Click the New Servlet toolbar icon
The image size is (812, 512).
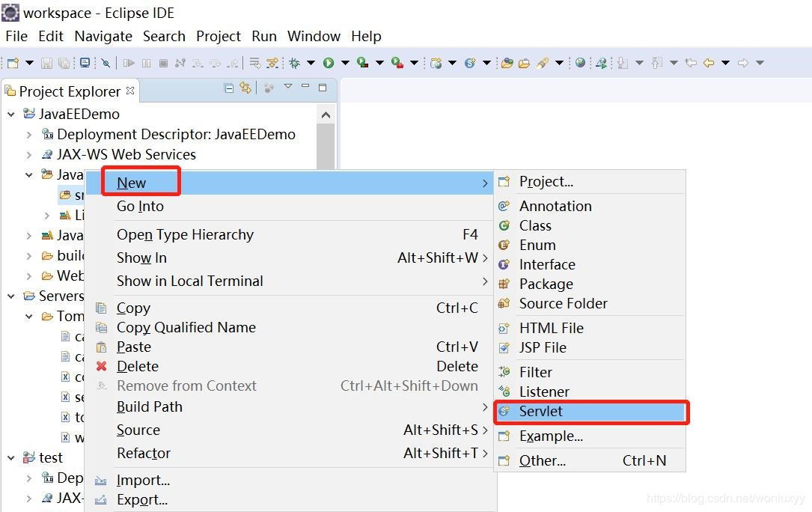[x=470, y=63]
